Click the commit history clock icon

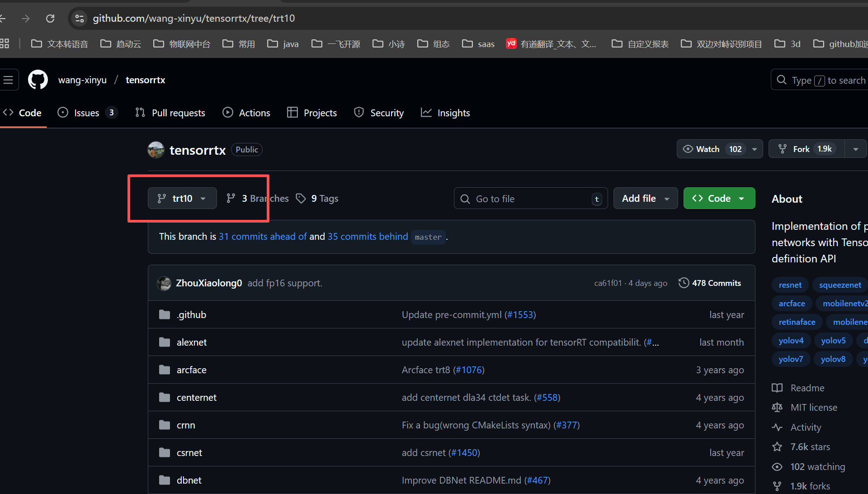click(684, 283)
